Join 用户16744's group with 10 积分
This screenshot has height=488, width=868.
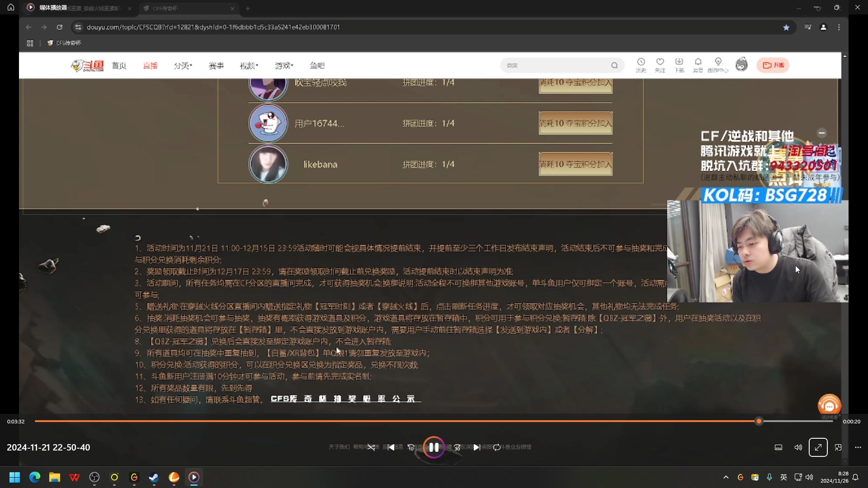(576, 123)
